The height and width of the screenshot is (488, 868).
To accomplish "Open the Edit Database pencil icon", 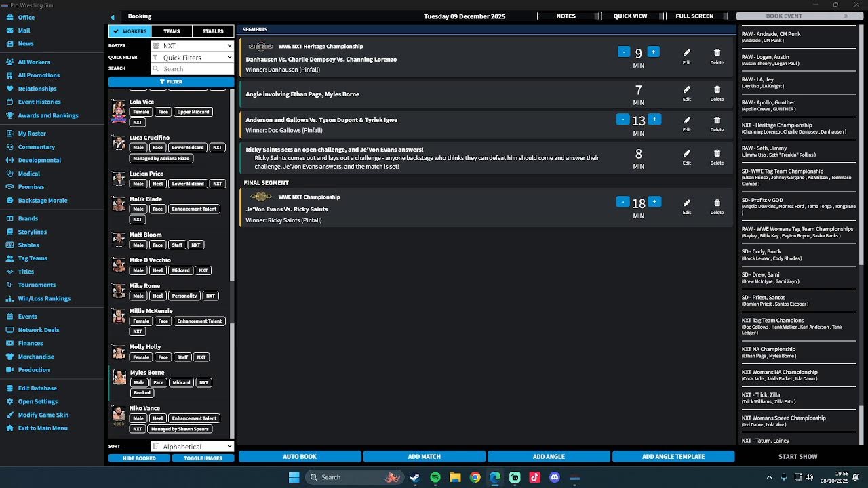I will tap(10, 388).
